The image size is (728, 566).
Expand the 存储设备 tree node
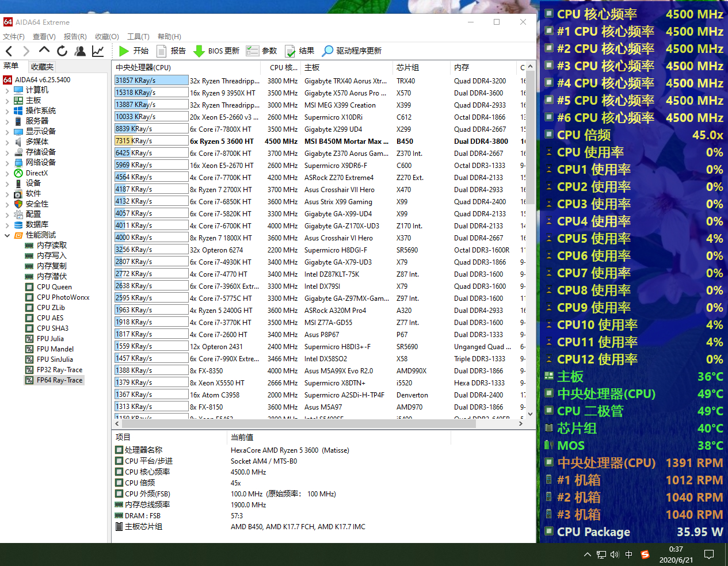click(7, 152)
